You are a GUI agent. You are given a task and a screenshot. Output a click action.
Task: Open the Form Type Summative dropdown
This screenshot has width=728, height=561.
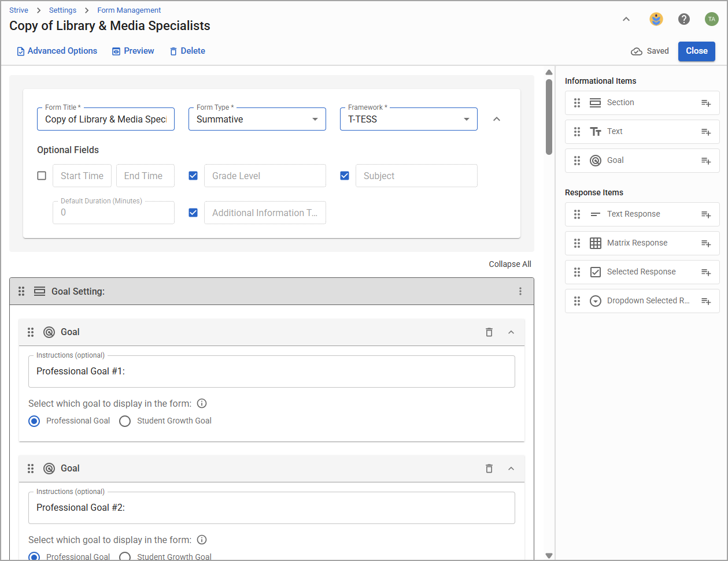257,119
